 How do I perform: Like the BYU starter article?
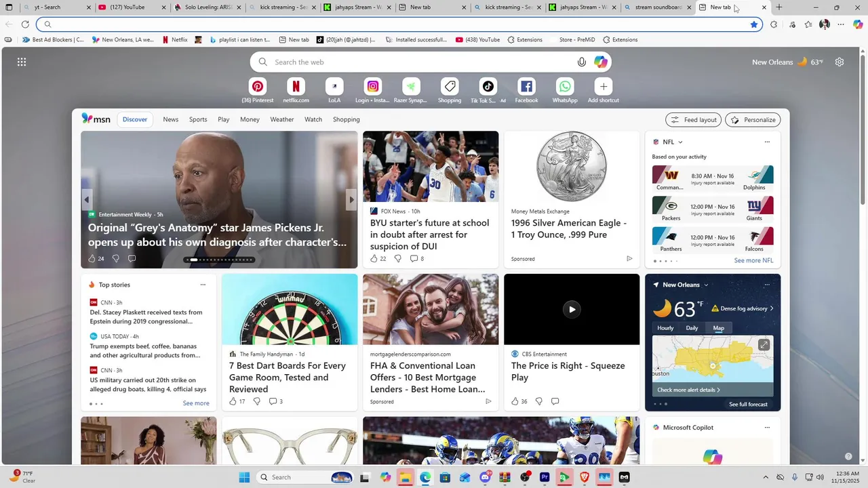374,259
